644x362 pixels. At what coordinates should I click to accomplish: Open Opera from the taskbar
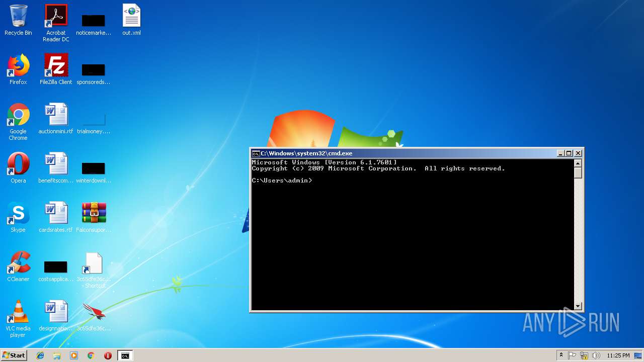point(108,355)
